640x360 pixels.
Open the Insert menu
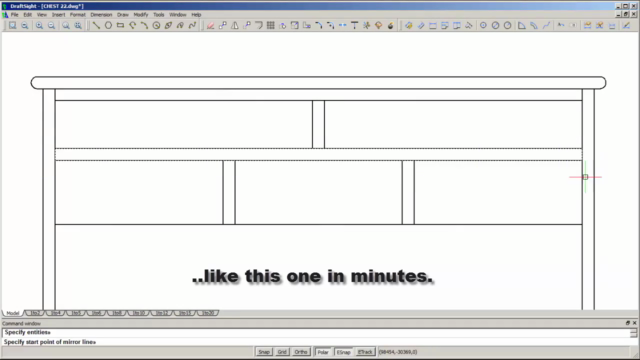[58, 15]
